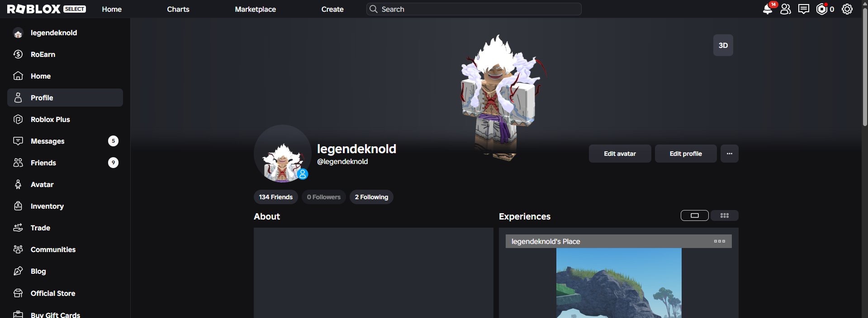Click the Blog pen icon in sidebar
868x318 pixels.
click(18, 271)
